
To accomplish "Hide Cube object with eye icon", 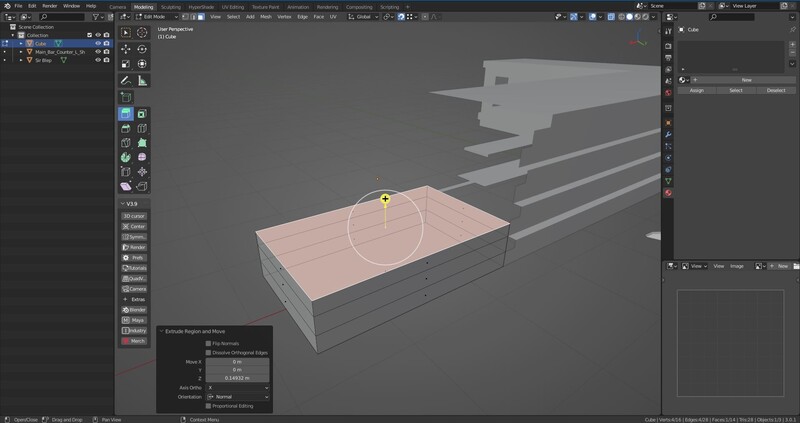I will pyautogui.click(x=97, y=44).
